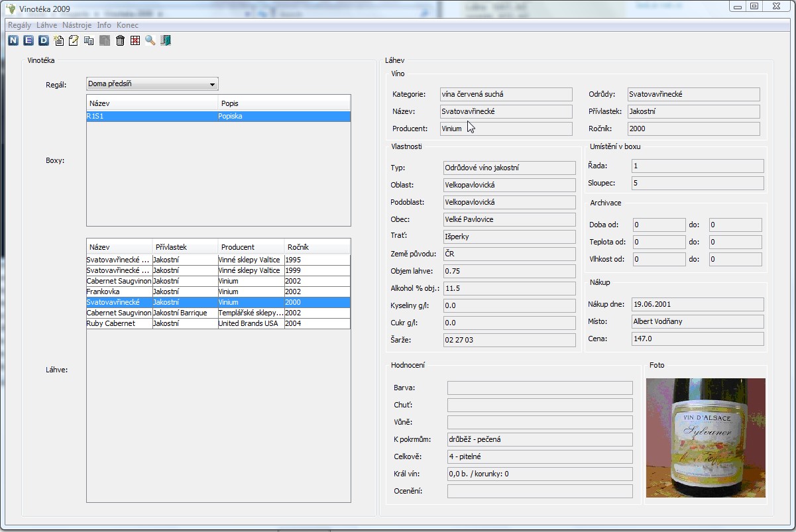Screen dimensions: 796x532
Task: Click the blue N toolbar icon
Action: pyautogui.click(x=13, y=41)
